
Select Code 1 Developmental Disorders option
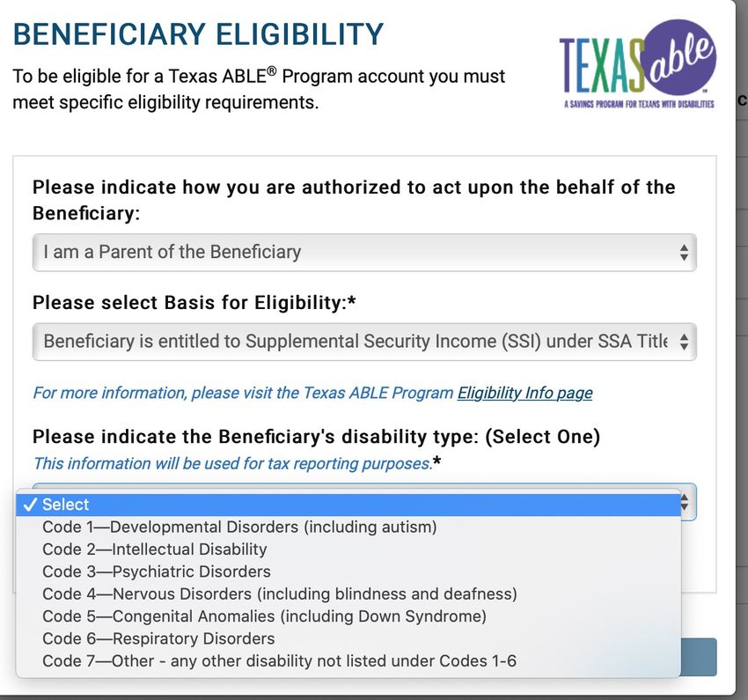tap(348, 527)
